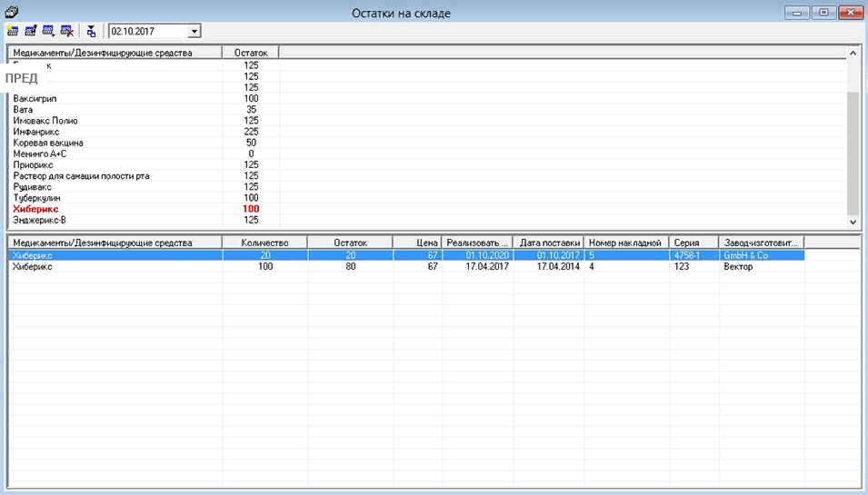Click the 'Количество' column header
This screenshot has width=868, height=495.
264,243
